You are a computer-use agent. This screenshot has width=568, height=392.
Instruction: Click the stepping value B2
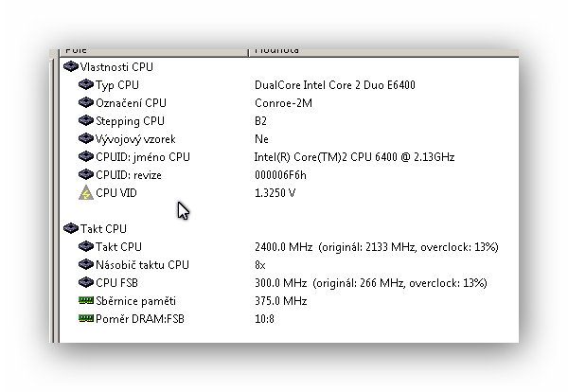(x=260, y=121)
